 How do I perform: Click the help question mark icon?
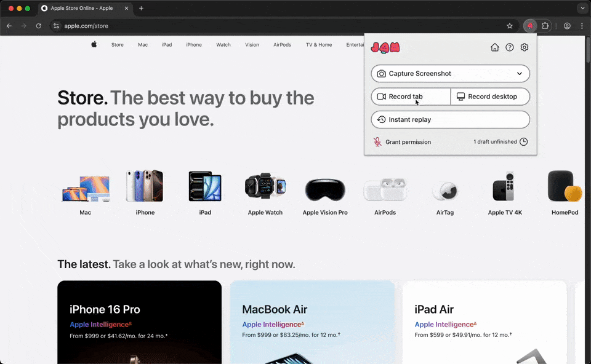point(510,47)
